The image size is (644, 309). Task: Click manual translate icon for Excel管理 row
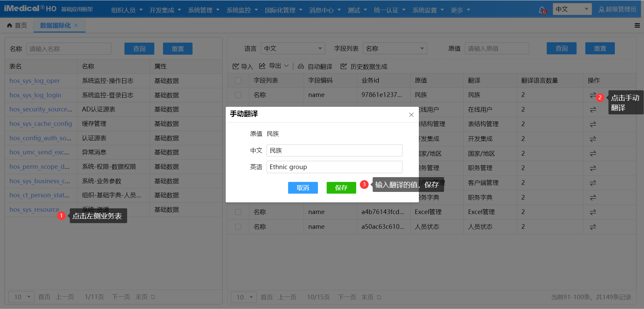[593, 212]
